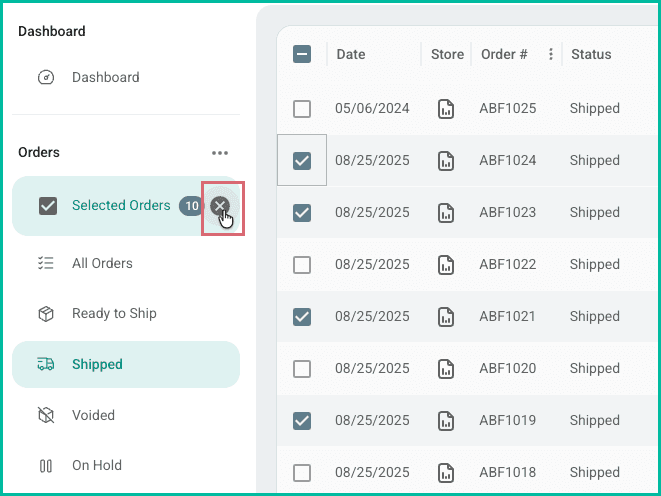Sort by the Date column header
Viewport: 661px width, 496px height.
(351, 54)
